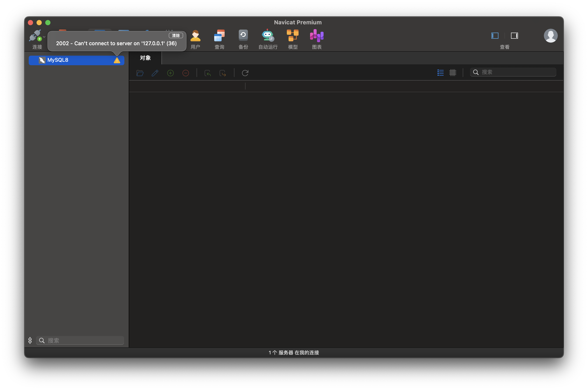Image resolution: width=588 pixels, height=390 pixels.
Task: Click the design pencil icon
Action: click(155, 73)
